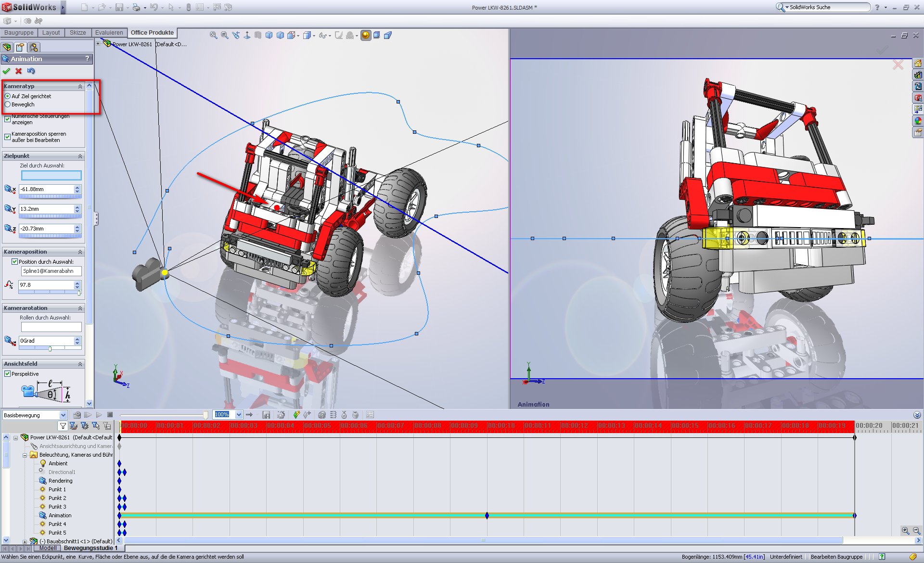Click the Undo icon in title toolbar
924x563 pixels.
[154, 7]
